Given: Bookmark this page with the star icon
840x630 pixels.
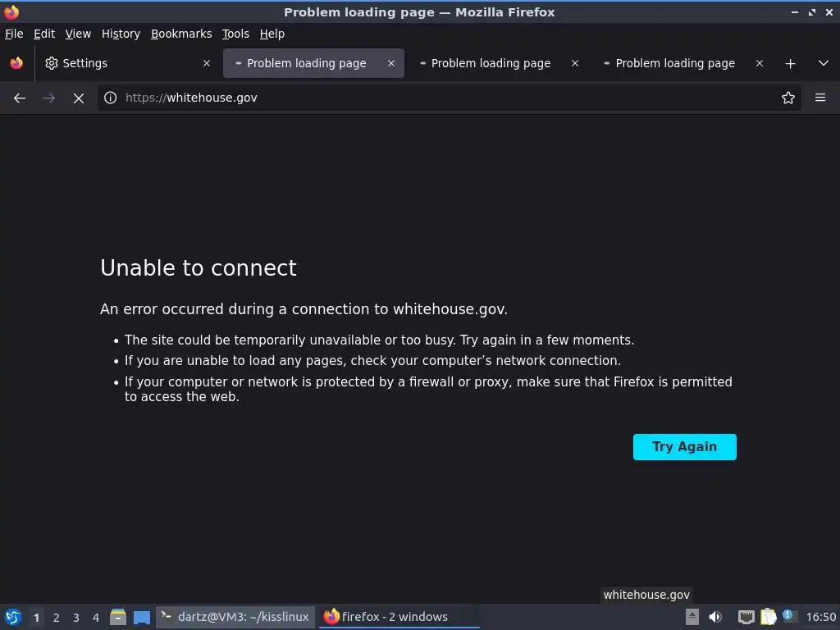Looking at the screenshot, I should point(787,98).
